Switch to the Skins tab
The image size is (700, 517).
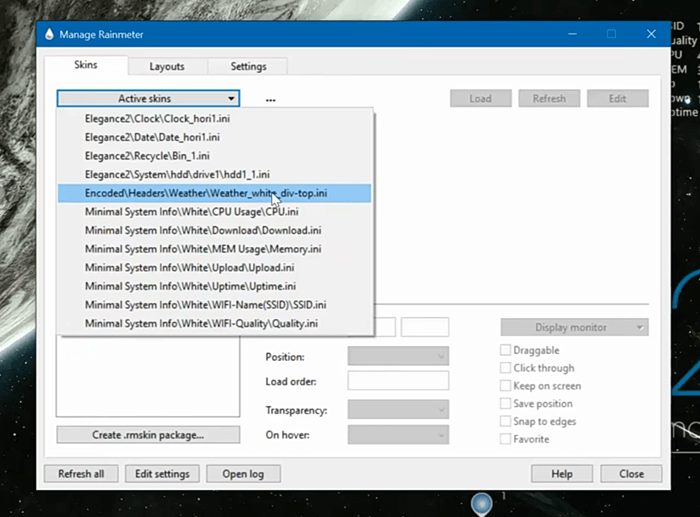(86, 65)
